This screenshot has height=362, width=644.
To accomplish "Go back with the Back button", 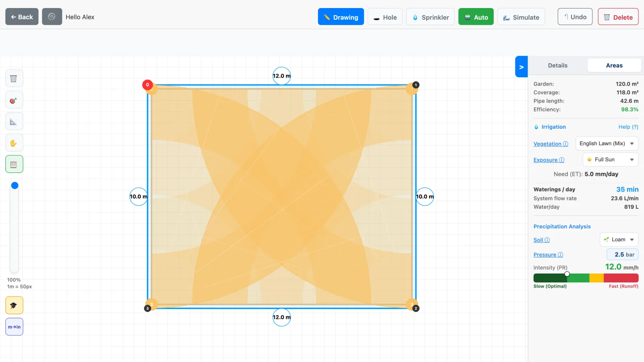I will 22,16.
